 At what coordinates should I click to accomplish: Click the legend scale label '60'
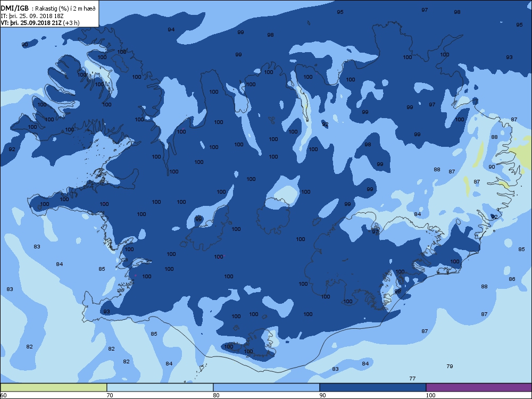[3, 395]
